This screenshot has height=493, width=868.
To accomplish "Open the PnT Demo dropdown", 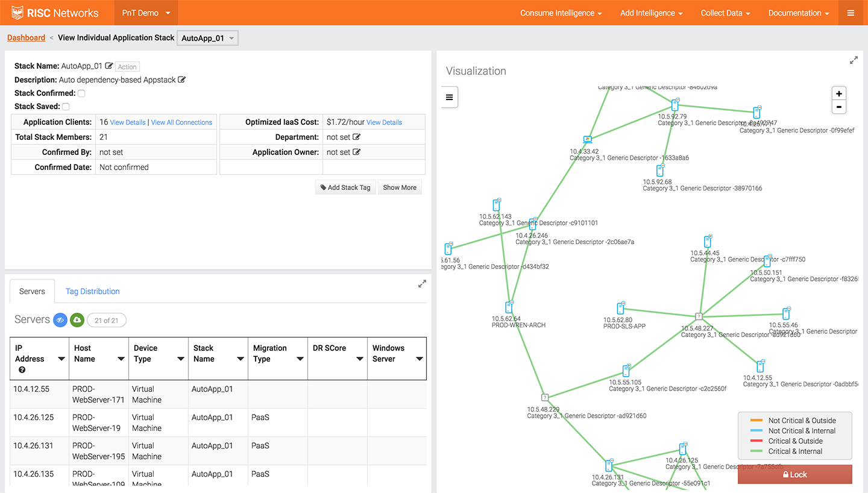I will [x=146, y=13].
